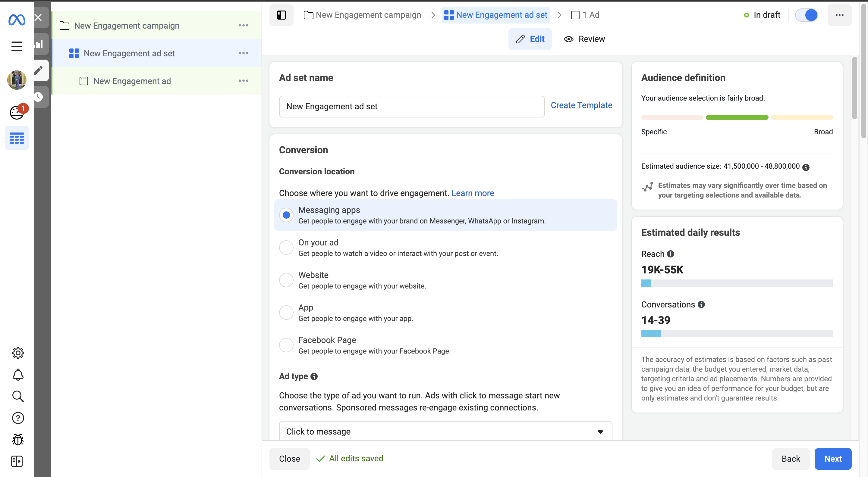
Task: Click the search magnifier icon
Action: (17, 396)
